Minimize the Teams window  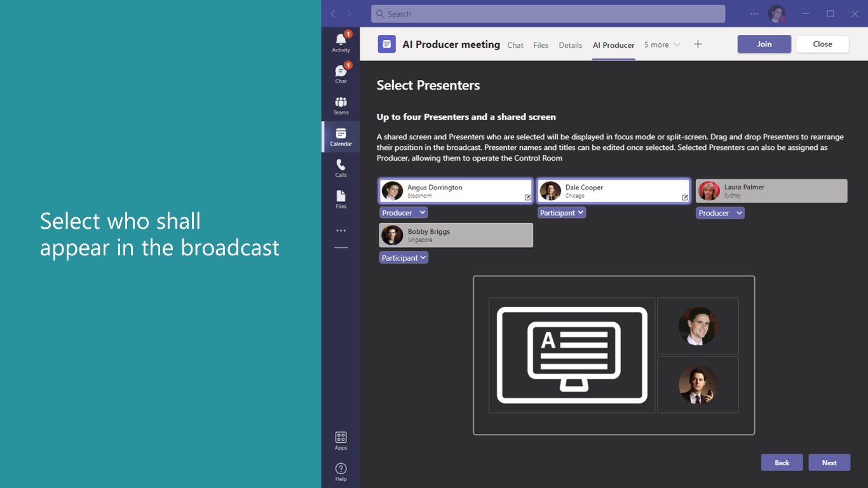tap(806, 14)
